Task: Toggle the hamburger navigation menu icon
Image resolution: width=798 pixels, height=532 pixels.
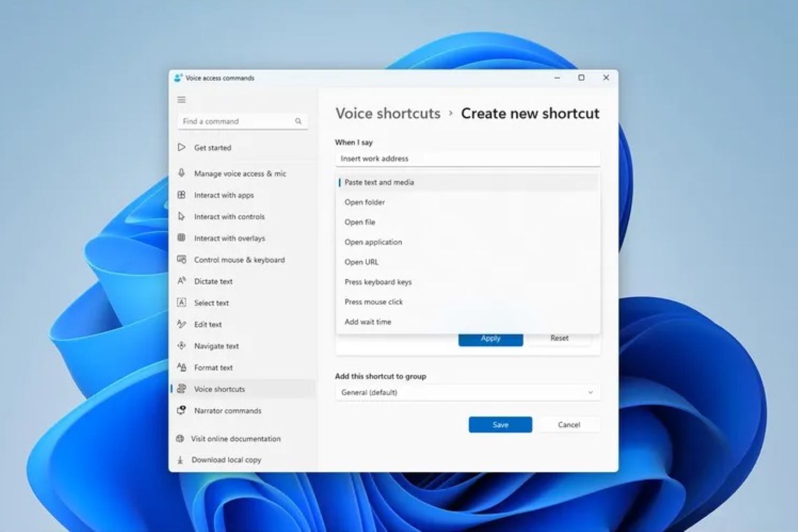Action: (x=182, y=100)
